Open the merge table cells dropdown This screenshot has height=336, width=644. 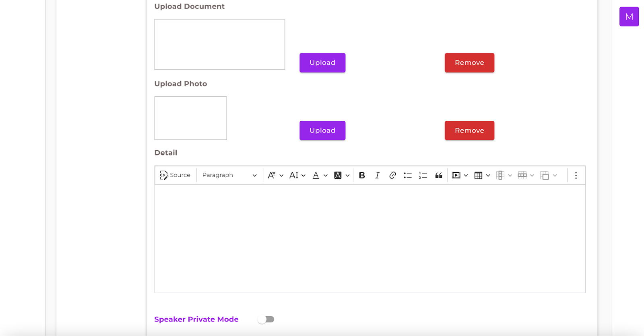549,175
